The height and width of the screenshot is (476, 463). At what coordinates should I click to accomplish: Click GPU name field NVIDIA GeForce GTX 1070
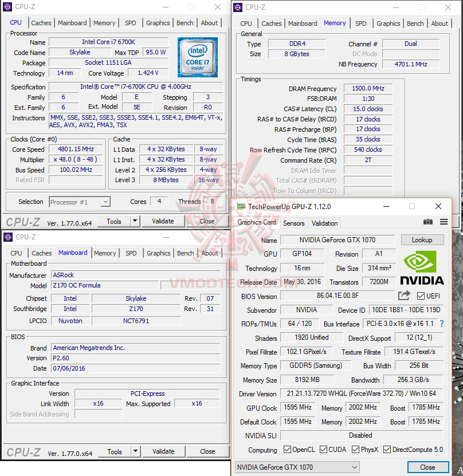click(338, 240)
